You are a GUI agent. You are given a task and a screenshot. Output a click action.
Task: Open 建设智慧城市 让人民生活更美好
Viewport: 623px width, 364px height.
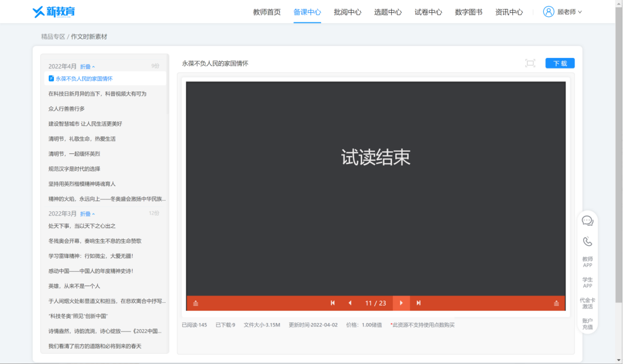85,124
